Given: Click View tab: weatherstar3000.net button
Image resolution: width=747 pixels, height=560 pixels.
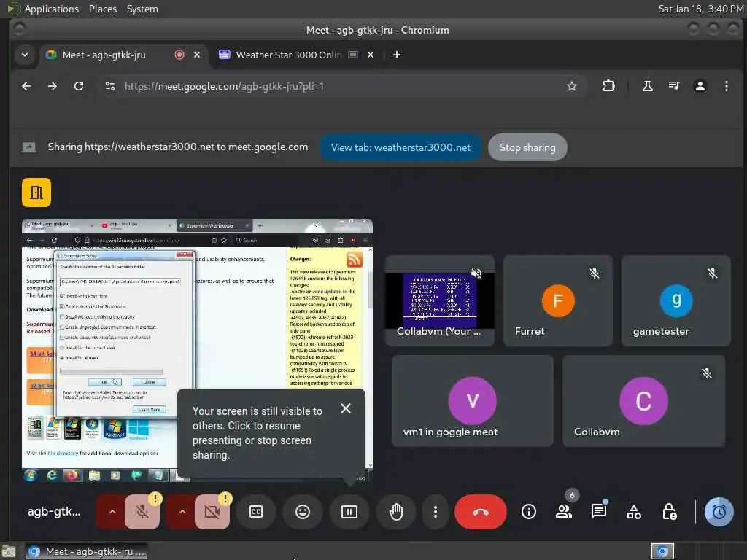Looking at the screenshot, I should click(400, 147).
